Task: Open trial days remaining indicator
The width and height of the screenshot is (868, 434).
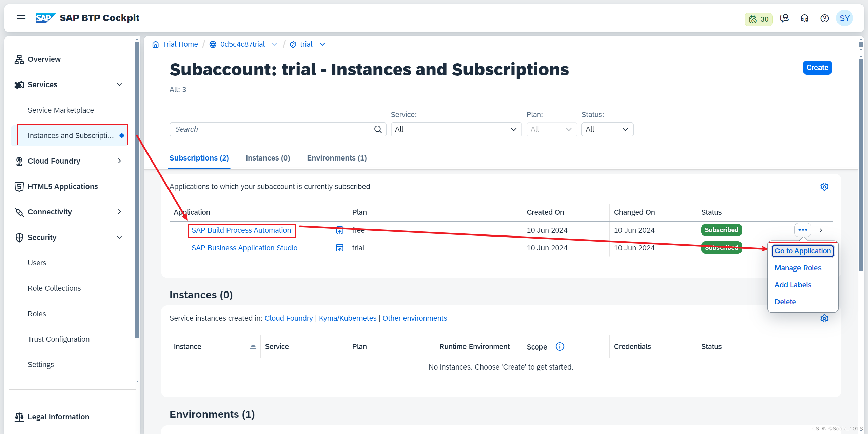Action: (x=758, y=19)
